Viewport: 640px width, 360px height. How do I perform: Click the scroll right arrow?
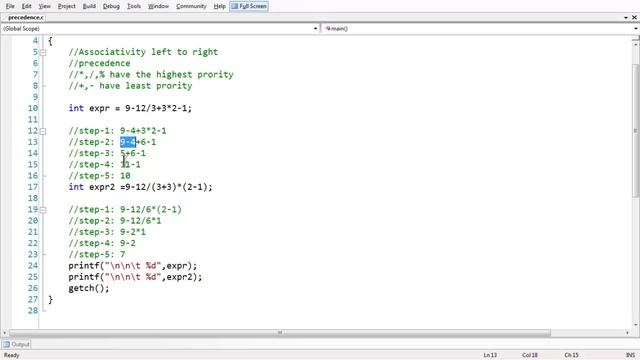point(627,333)
